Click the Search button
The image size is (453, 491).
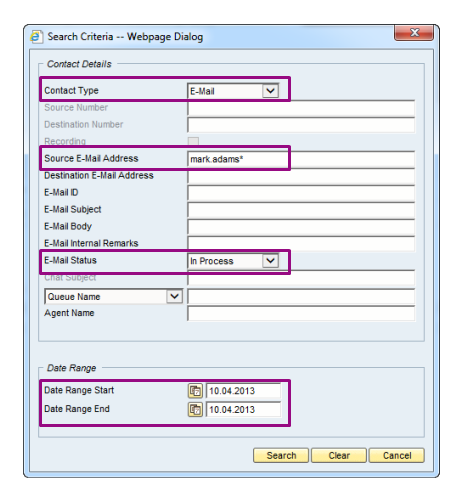[x=281, y=455]
